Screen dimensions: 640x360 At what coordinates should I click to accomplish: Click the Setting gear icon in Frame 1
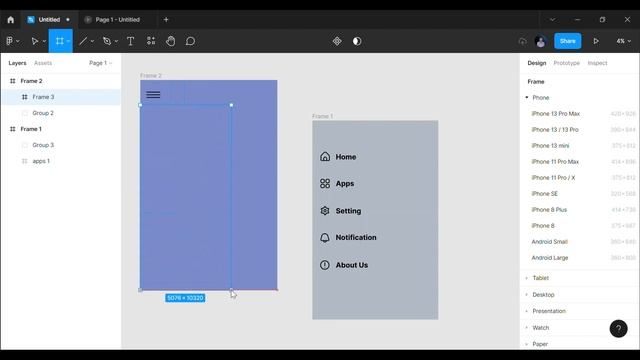[x=325, y=211]
